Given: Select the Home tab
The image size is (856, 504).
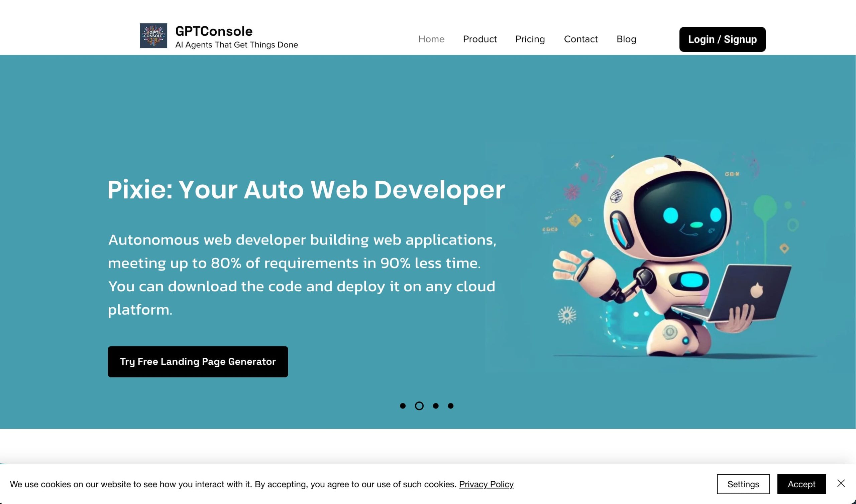Looking at the screenshot, I should click(x=431, y=39).
